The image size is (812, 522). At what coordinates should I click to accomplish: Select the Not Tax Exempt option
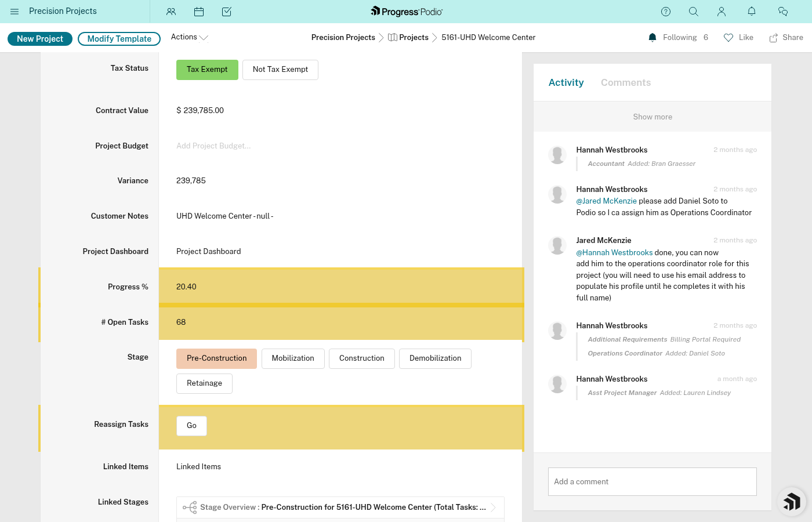pos(280,70)
